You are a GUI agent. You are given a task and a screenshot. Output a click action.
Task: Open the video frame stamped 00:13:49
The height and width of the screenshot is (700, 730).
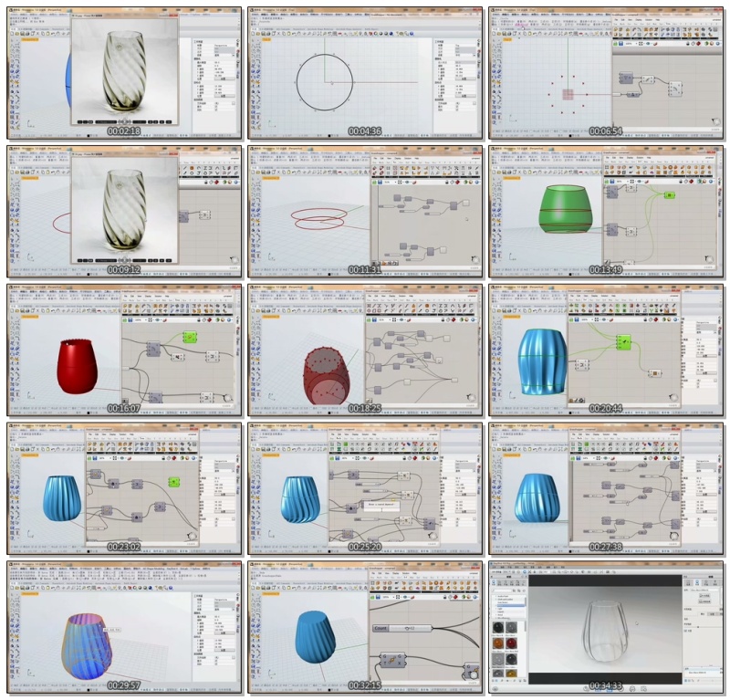pos(606,212)
